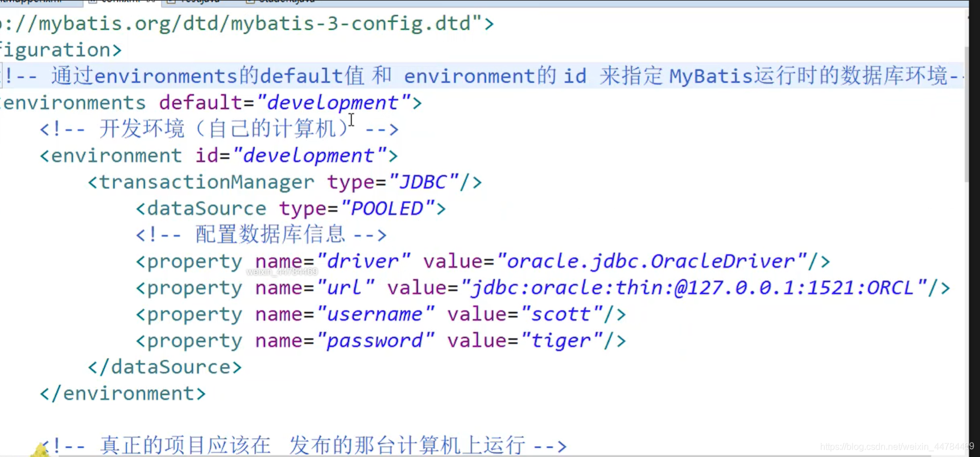This screenshot has width=980, height=457.
Task: Click the text 'environments default="development"'
Action: (211, 103)
